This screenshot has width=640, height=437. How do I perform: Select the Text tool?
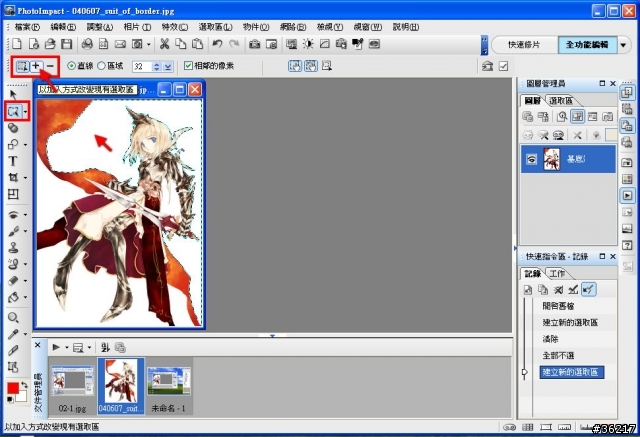pos(13,161)
